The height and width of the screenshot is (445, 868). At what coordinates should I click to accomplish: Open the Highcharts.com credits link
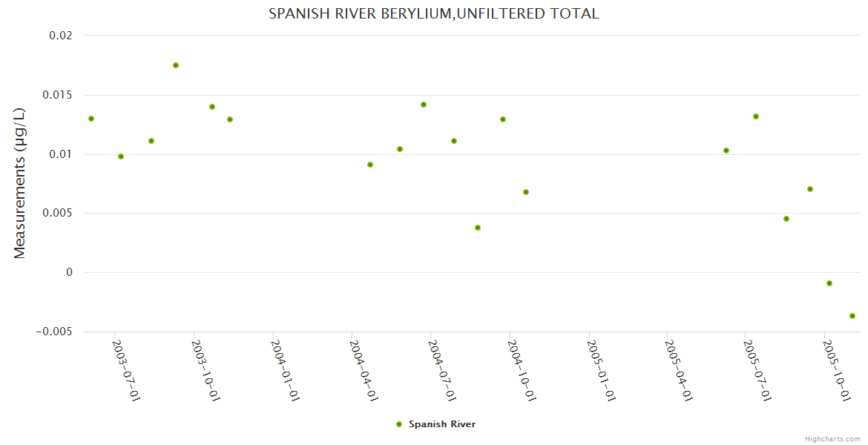coord(832,438)
